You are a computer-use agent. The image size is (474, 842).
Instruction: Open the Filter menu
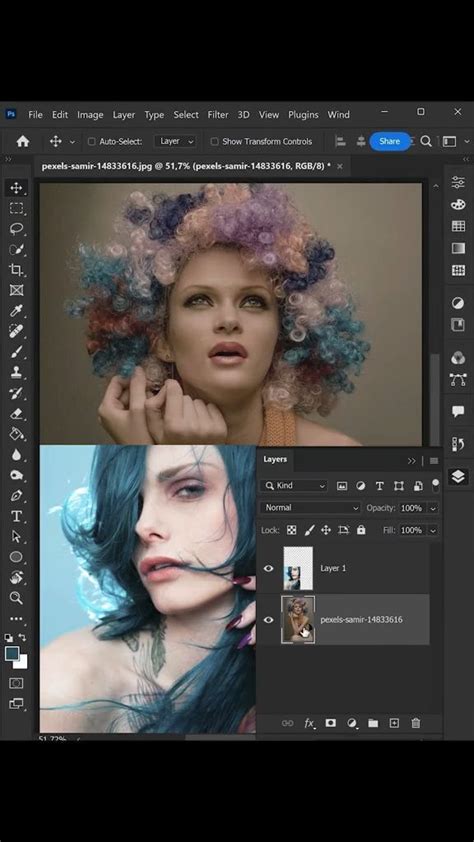pos(218,114)
